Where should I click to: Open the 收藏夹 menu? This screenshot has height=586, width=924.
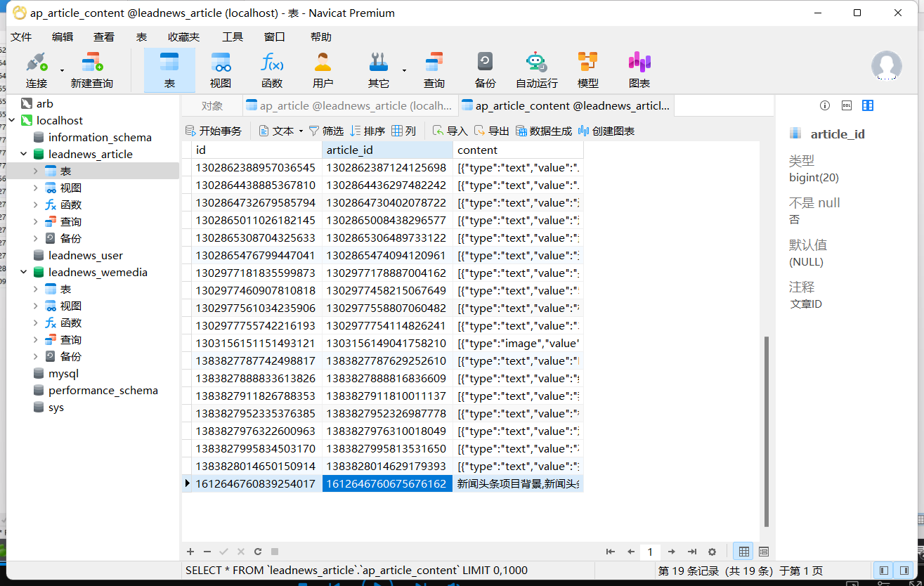183,37
